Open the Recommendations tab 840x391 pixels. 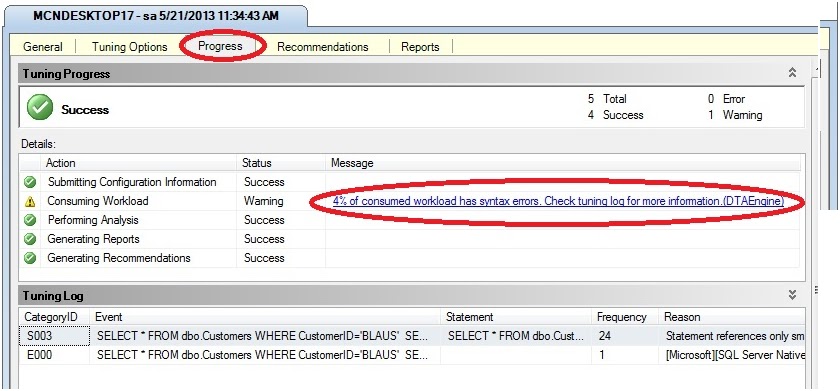pyautogui.click(x=322, y=47)
